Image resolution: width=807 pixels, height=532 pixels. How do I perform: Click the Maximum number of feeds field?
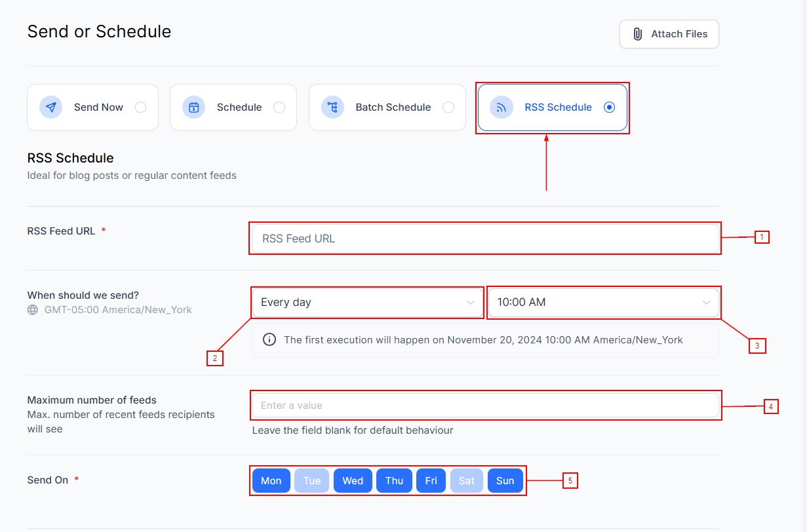(486, 406)
